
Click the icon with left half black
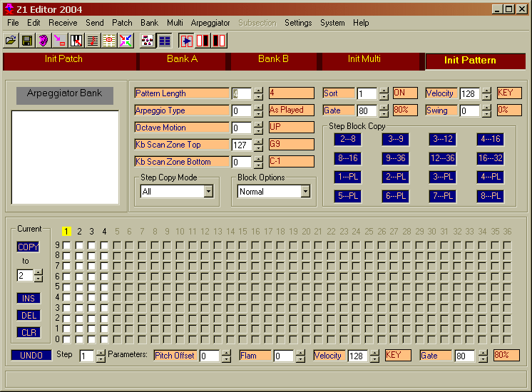pos(219,41)
